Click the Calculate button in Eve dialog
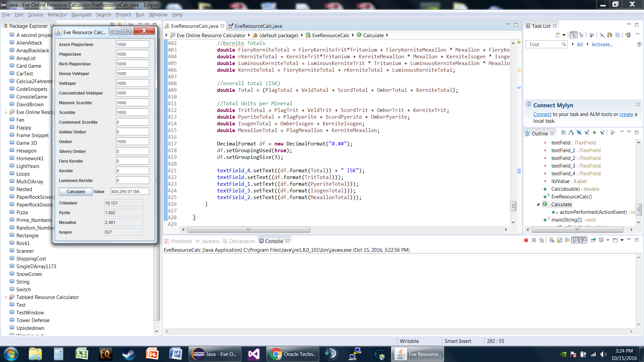 (x=76, y=191)
